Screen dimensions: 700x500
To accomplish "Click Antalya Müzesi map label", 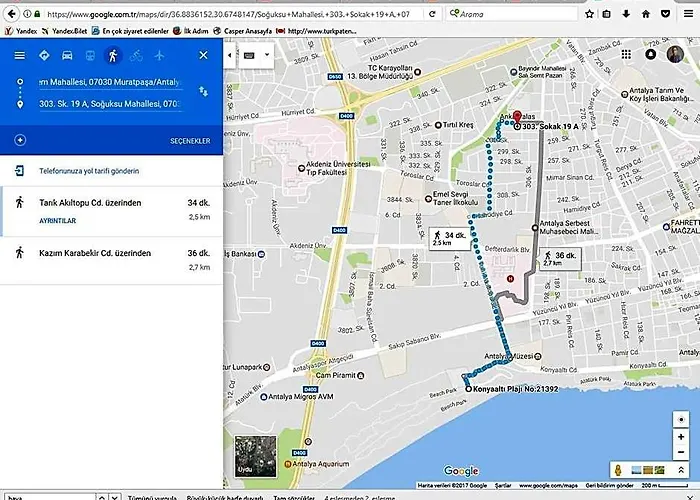I will (x=513, y=356).
